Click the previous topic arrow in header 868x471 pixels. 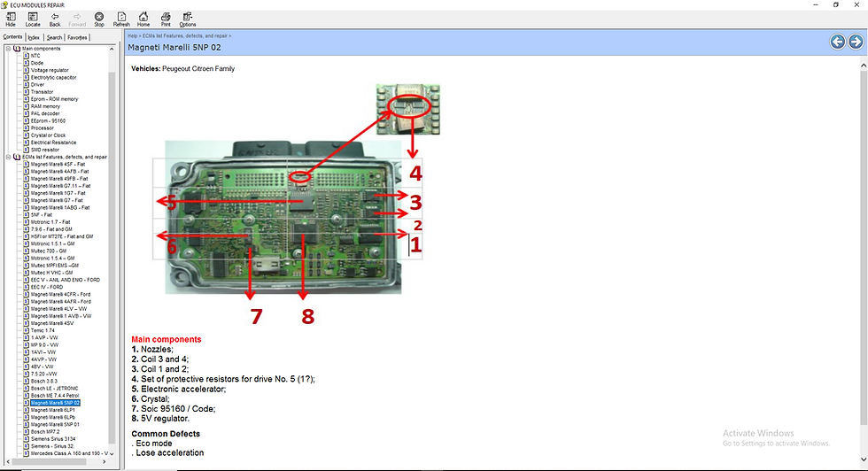click(x=838, y=42)
